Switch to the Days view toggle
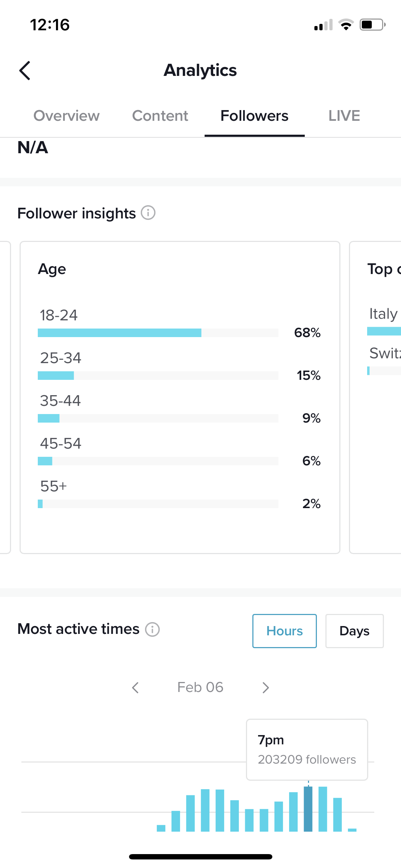 tap(354, 631)
